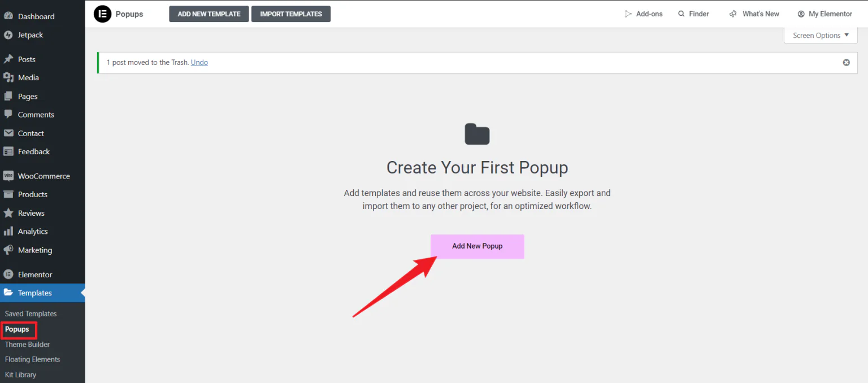
Task: Click the WooCommerce logo icon
Action: (x=8, y=176)
